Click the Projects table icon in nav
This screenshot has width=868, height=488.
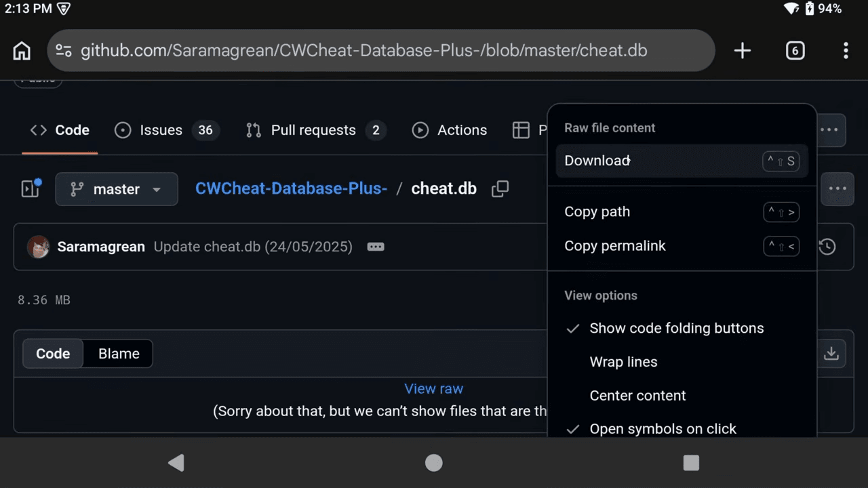(x=521, y=130)
